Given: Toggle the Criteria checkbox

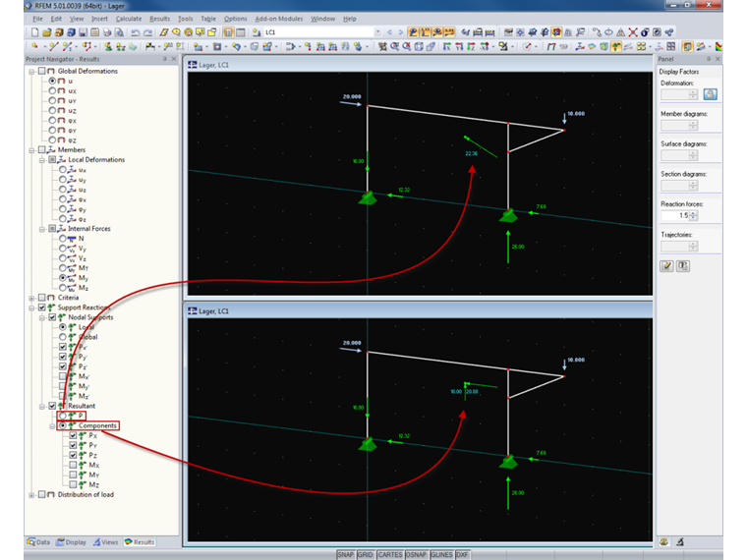Looking at the screenshot, I should click(x=42, y=297).
